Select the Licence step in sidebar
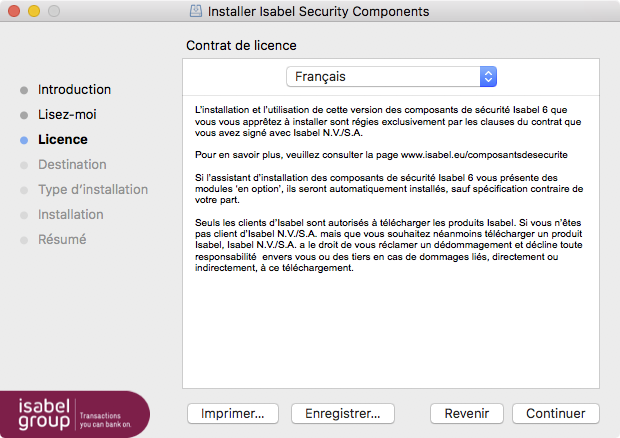 coord(63,140)
